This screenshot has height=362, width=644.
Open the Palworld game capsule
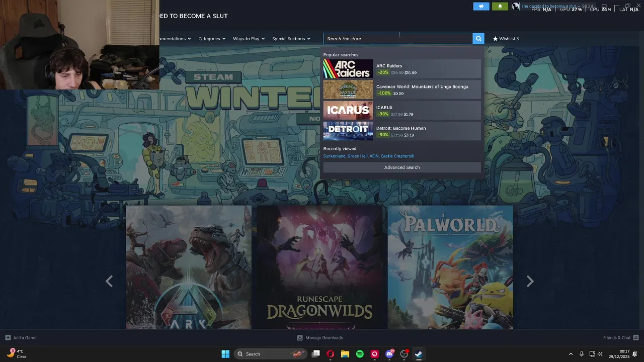(450, 267)
